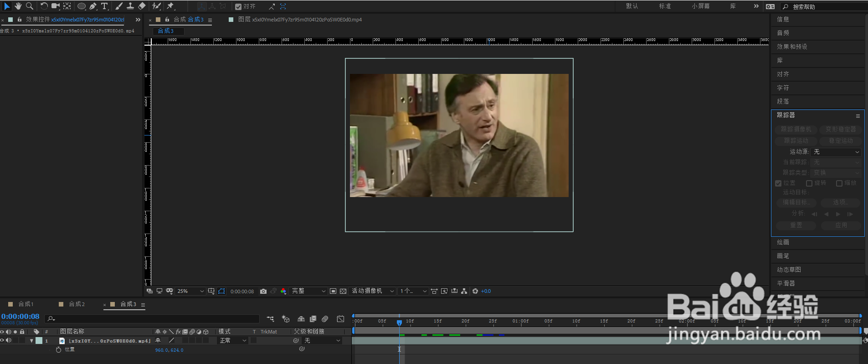Click the 搜索帮助 search field
Screen dimensions: 868x364
pos(825,7)
